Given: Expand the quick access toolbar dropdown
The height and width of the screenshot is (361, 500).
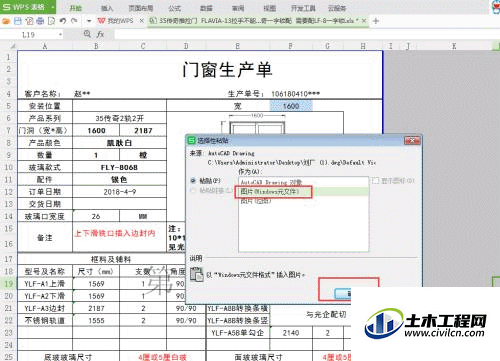Looking at the screenshot, I should pyautogui.click(x=89, y=21).
